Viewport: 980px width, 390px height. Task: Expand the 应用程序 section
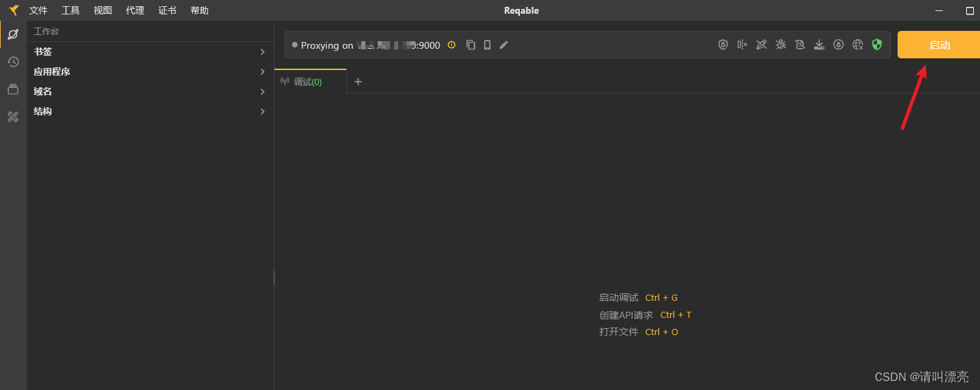[x=150, y=71]
